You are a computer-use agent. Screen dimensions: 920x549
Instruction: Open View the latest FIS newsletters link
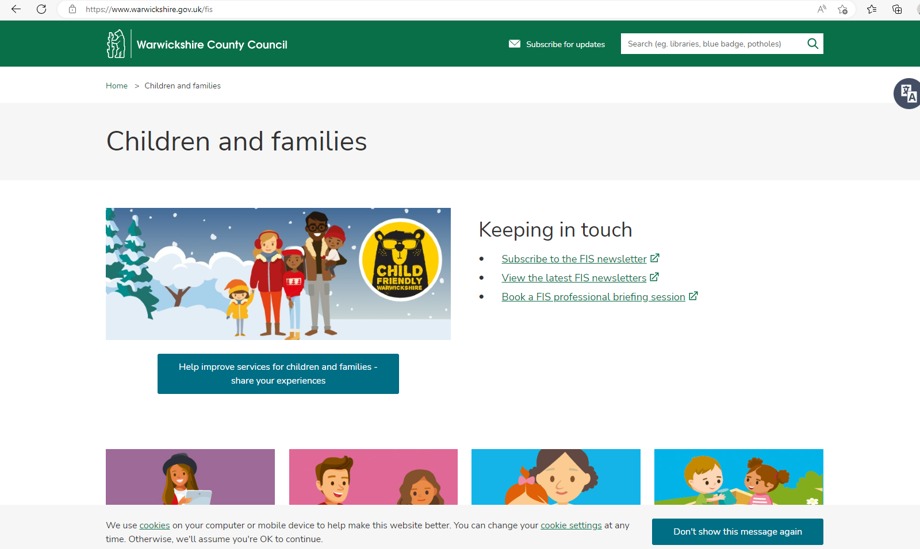[574, 278]
